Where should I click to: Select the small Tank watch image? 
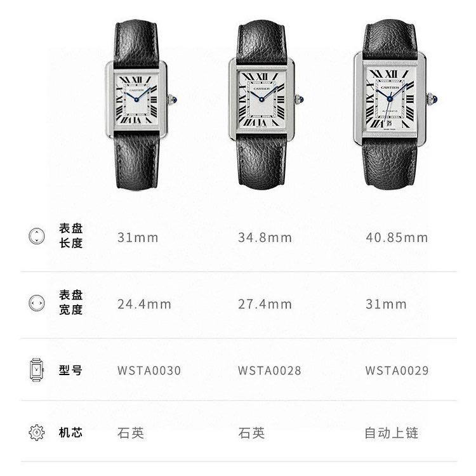pos(141,105)
